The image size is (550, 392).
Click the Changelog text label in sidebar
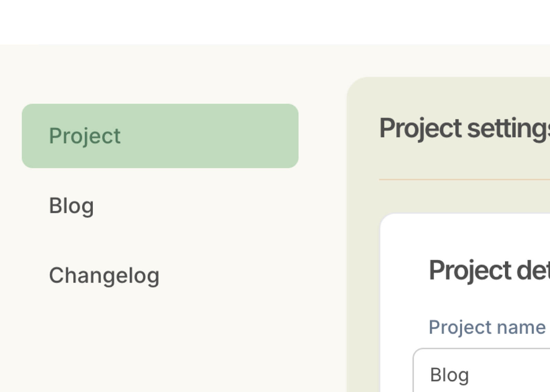104,275
